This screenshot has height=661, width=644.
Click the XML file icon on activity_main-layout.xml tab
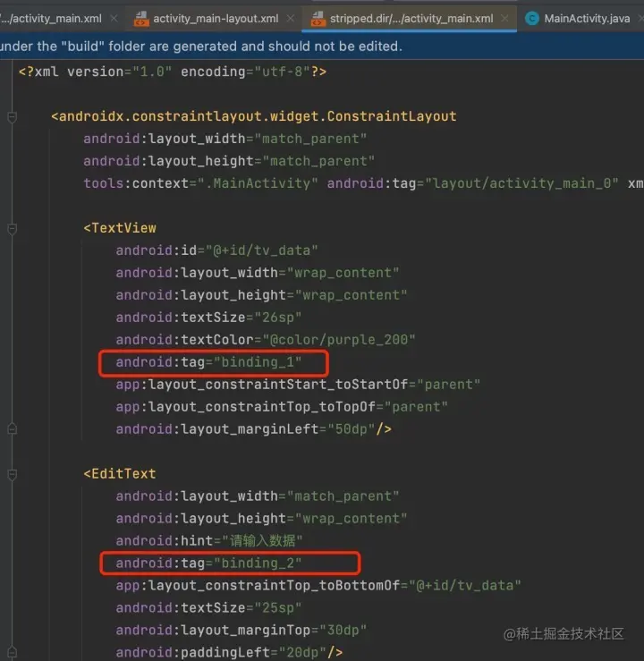tap(141, 19)
